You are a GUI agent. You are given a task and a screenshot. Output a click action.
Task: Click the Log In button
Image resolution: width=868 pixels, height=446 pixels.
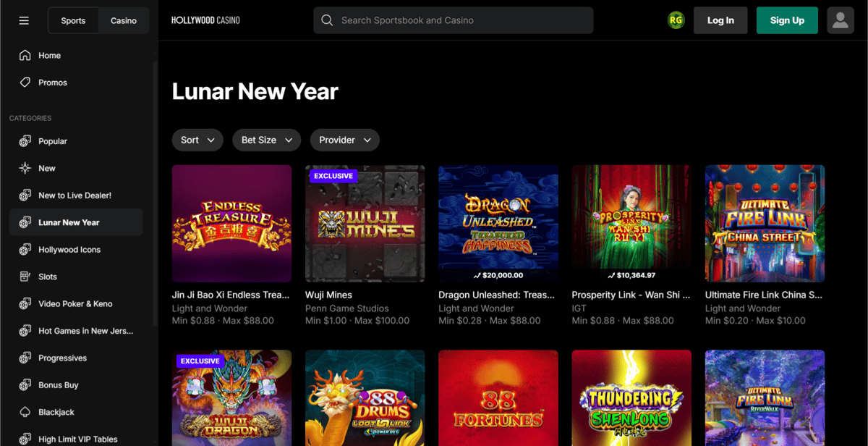pos(720,20)
